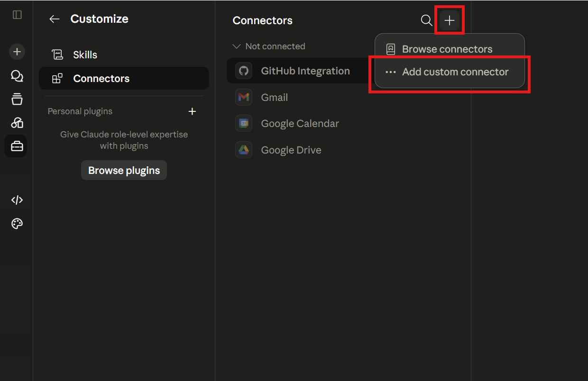The height and width of the screenshot is (381, 588).
Task: Select the briefcase Customize icon
Action: tap(16, 146)
